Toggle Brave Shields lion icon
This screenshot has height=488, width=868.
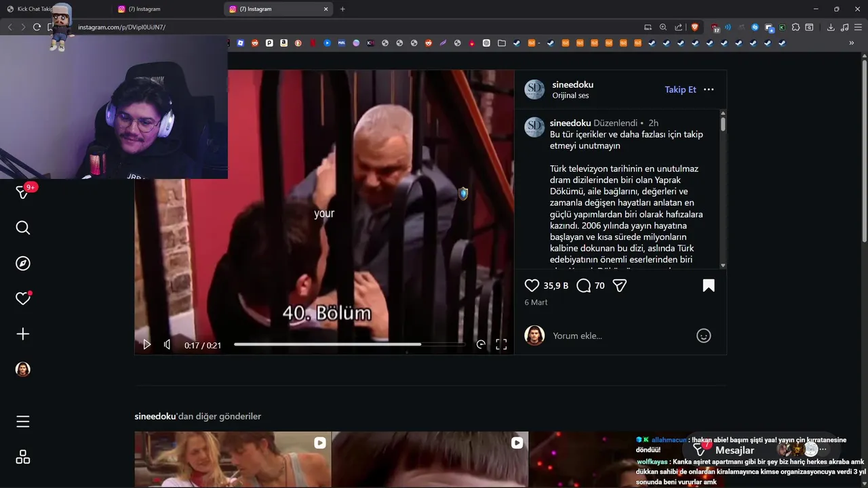point(695,27)
